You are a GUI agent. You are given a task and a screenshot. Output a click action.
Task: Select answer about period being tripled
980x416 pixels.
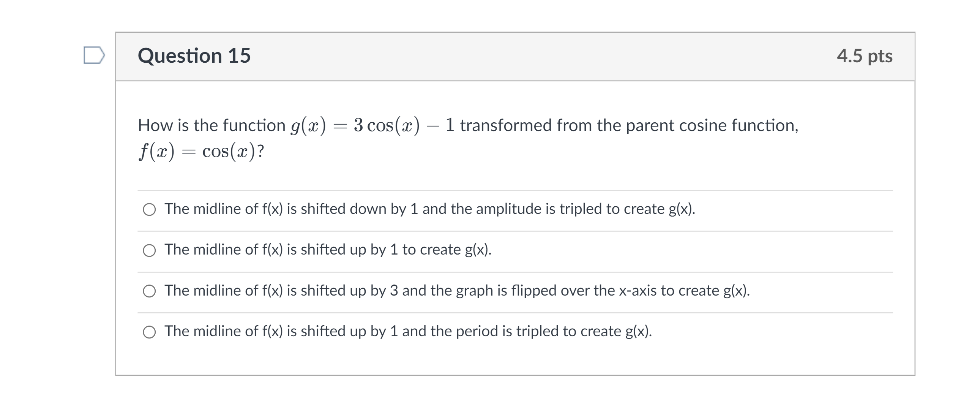click(x=149, y=332)
